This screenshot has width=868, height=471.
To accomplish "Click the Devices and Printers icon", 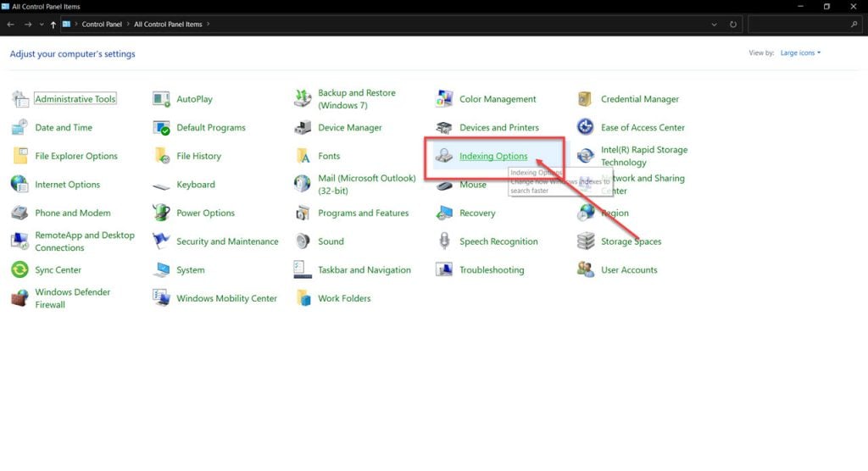I will 444,127.
